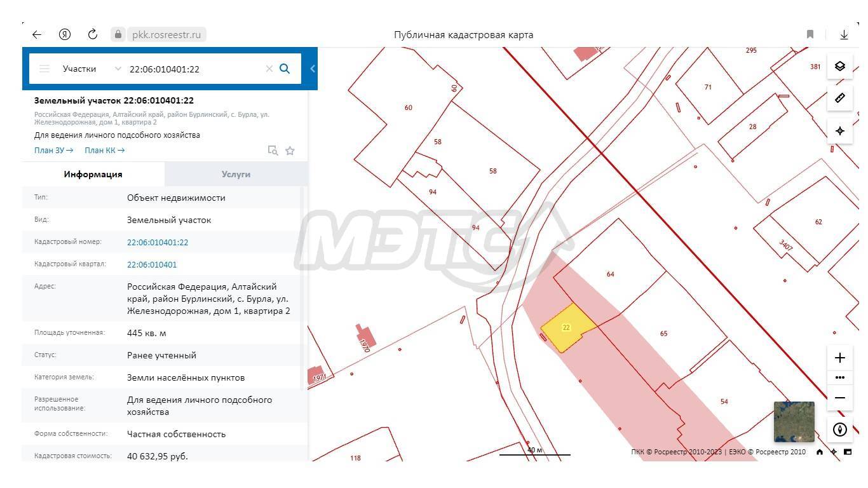The height and width of the screenshot is (488, 868).
Task: Open cadastral quarter link 22:06:010401
Action: 152,264
